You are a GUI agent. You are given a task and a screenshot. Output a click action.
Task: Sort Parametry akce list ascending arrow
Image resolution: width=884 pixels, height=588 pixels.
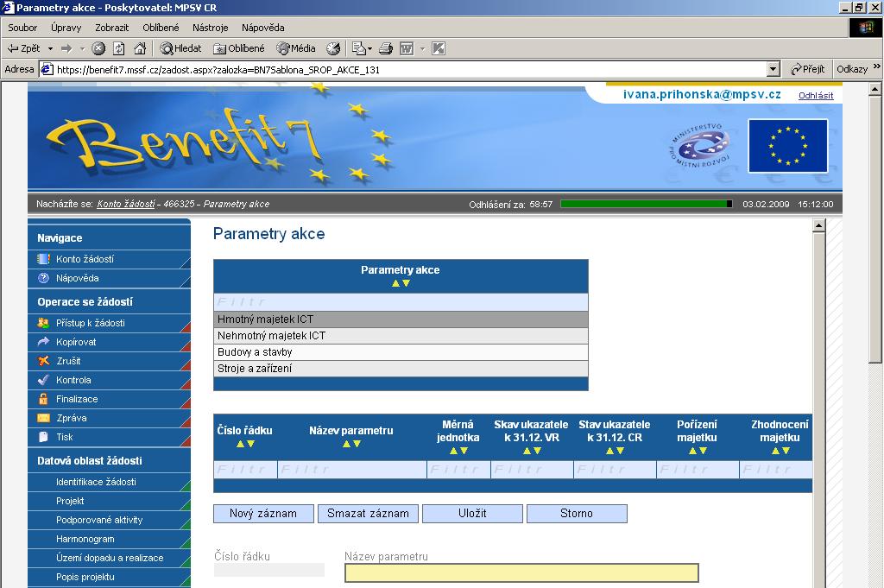tap(395, 283)
